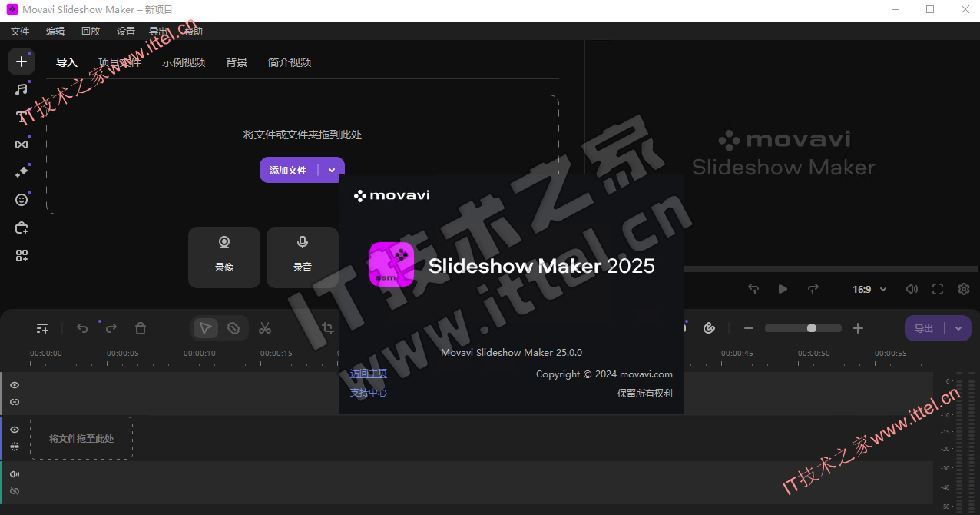Click the Slideshow Maker app icon in dialog

(x=392, y=264)
